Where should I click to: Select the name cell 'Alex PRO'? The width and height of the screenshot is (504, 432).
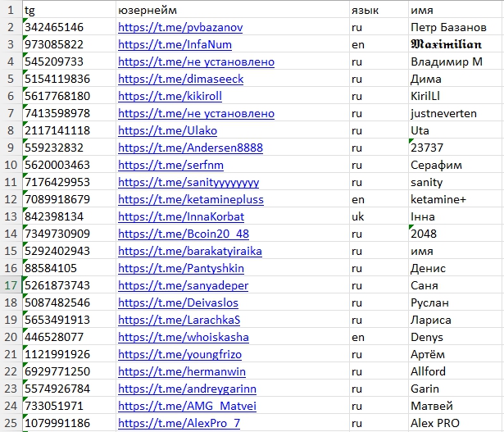click(456, 423)
